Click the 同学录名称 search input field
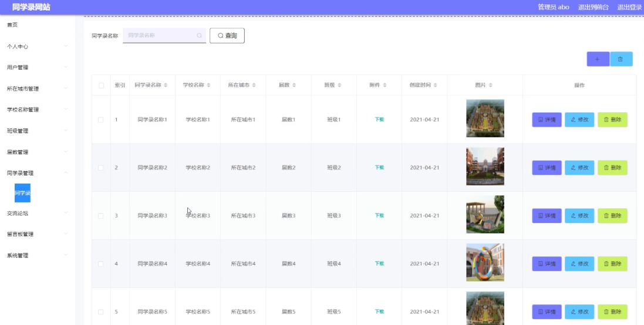This screenshot has height=325, width=644. 164,36
